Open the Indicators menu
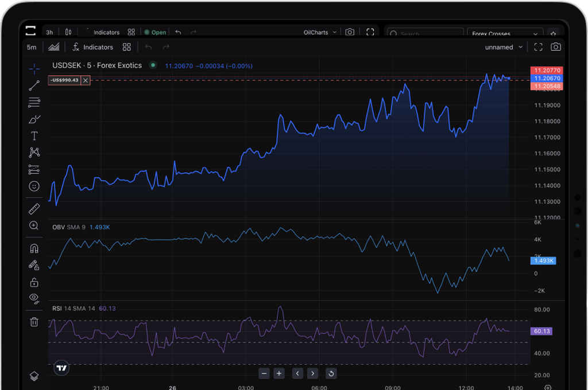The width and height of the screenshot is (588, 390). tap(92, 47)
